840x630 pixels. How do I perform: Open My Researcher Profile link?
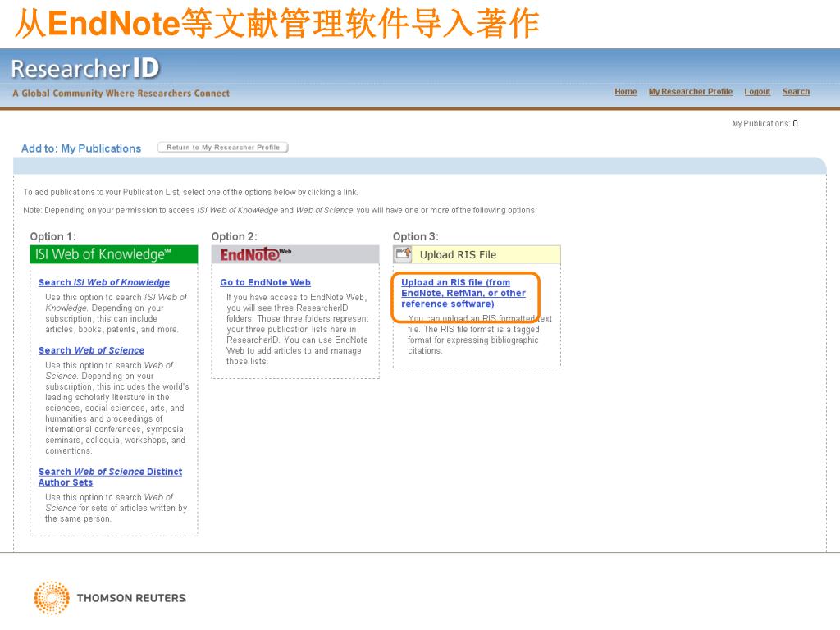(x=691, y=92)
